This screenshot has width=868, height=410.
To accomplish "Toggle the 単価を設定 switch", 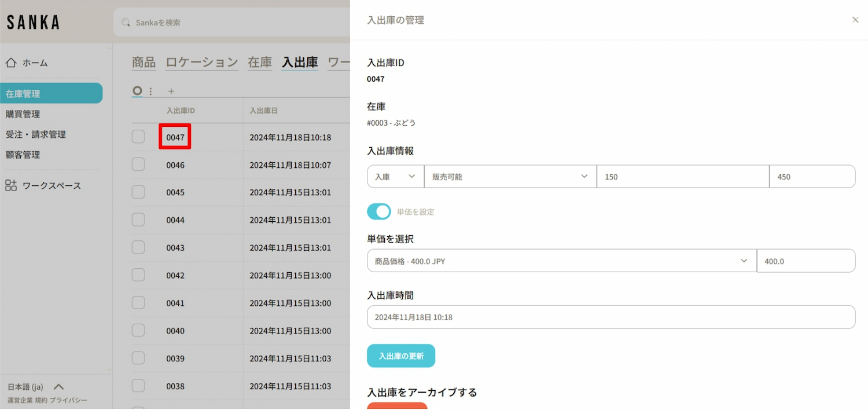I will [x=379, y=212].
